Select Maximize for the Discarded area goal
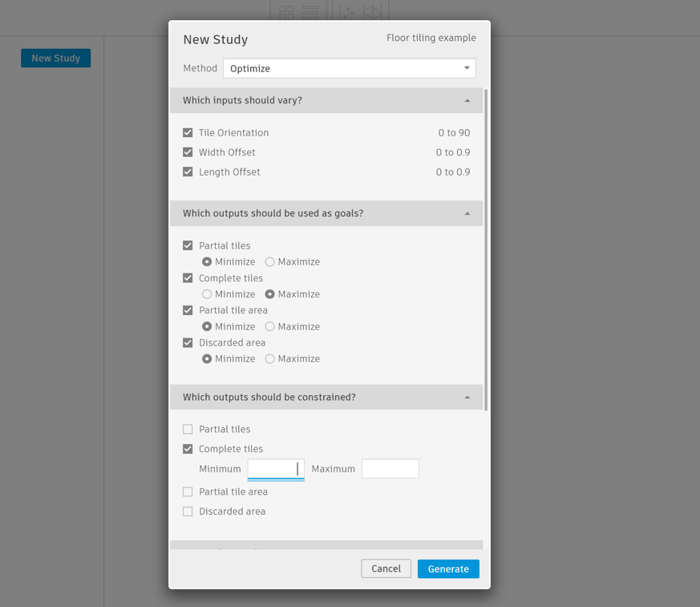The image size is (700, 607). [x=270, y=359]
